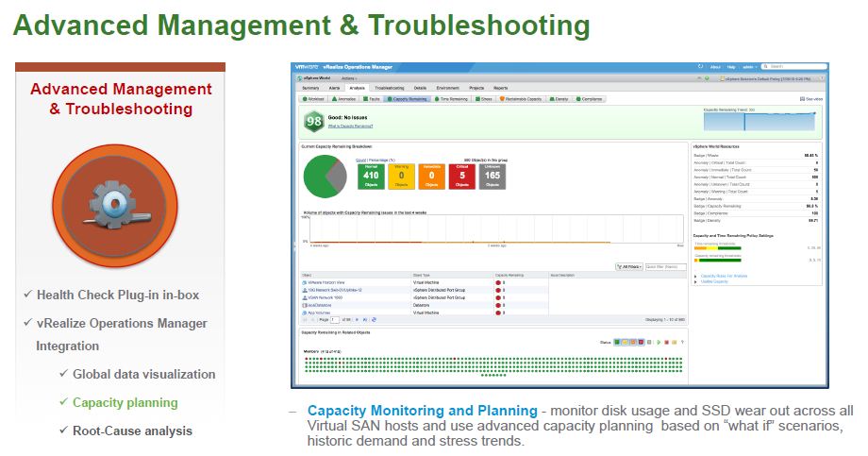
Task: Toggle the yellow status filter square
Action: (x=625, y=341)
